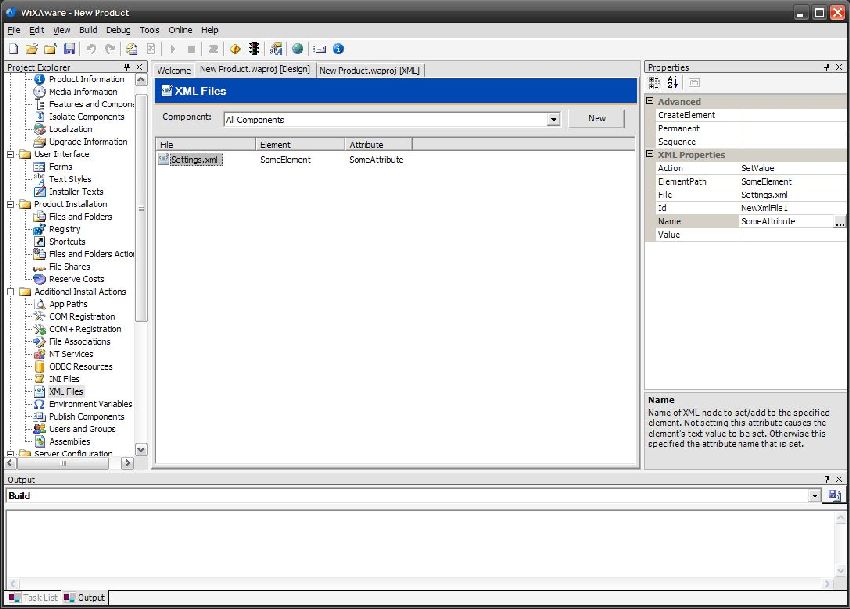Collapse the Advanced properties category
This screenshot has width=850, height=609.
649,101
